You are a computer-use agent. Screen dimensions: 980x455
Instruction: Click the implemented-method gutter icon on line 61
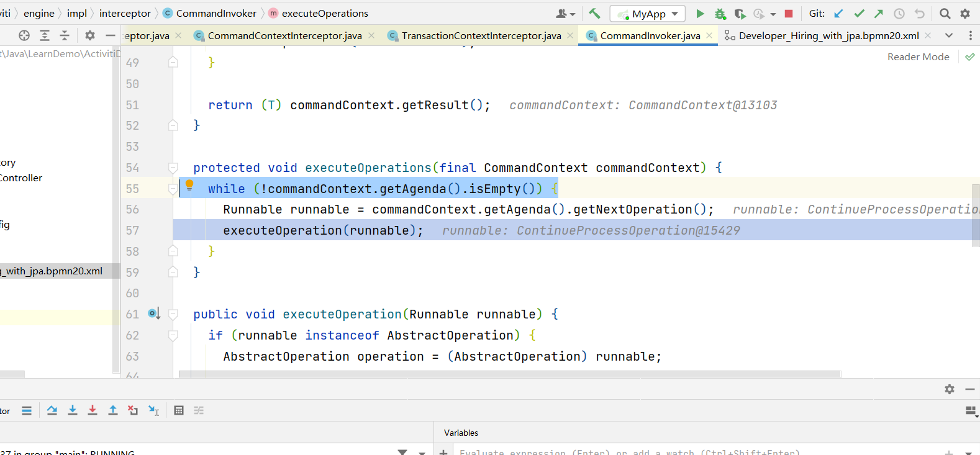pos(153,313)
